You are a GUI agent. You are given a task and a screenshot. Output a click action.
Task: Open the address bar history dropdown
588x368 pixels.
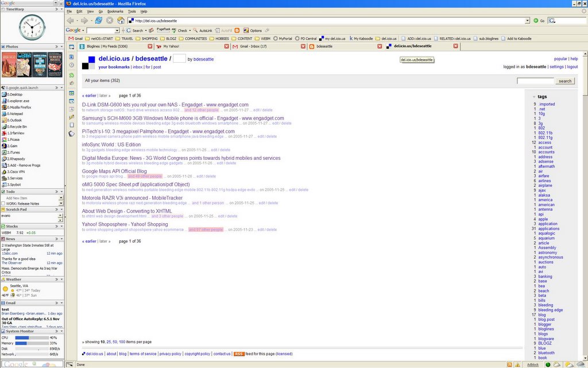527,21
